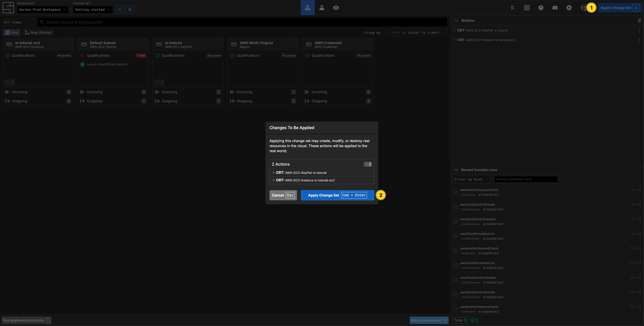Image resolution: width=644 pixels, height=326 pixels.
Task: Click Outgoing row on AWS North Virginia card
Action: [x=263, y=101]
